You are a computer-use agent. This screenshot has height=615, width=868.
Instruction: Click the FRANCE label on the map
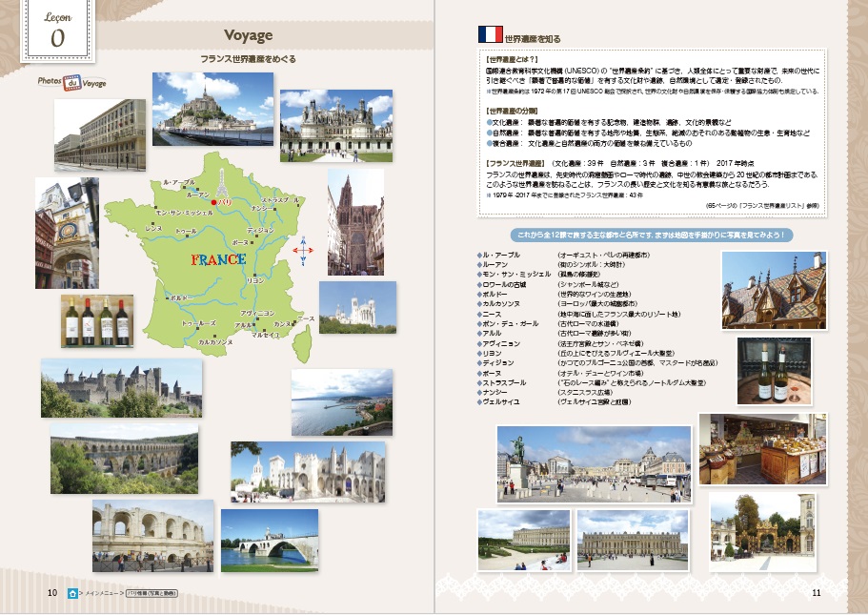point(218,259)
